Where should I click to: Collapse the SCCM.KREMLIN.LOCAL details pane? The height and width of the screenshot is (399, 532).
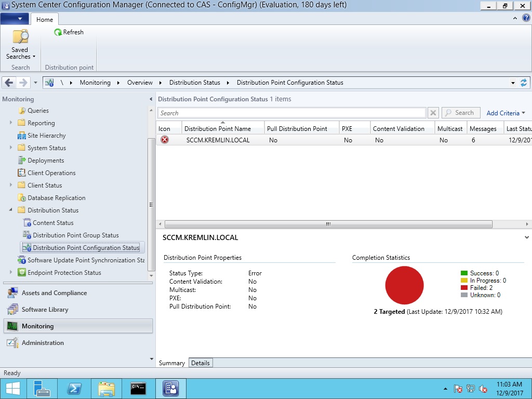click(527, 237)
